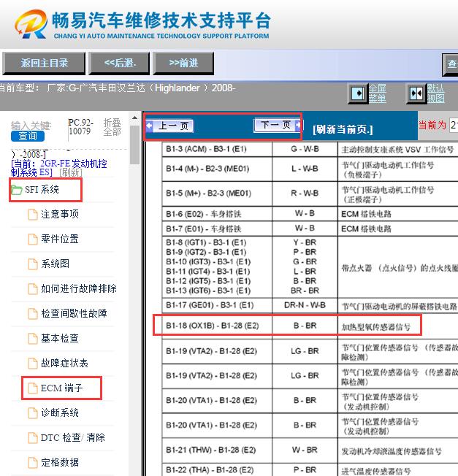Click the sidebar scrollbar up arrow

[134, 118]
